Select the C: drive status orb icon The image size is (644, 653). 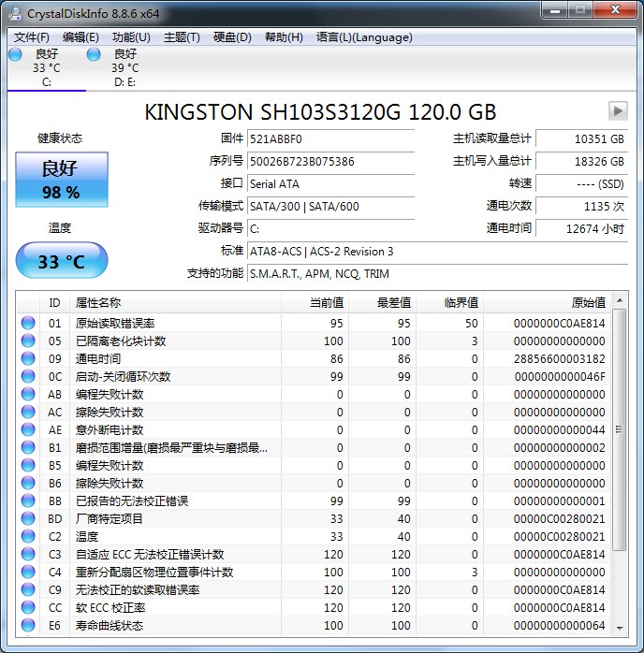16,54
